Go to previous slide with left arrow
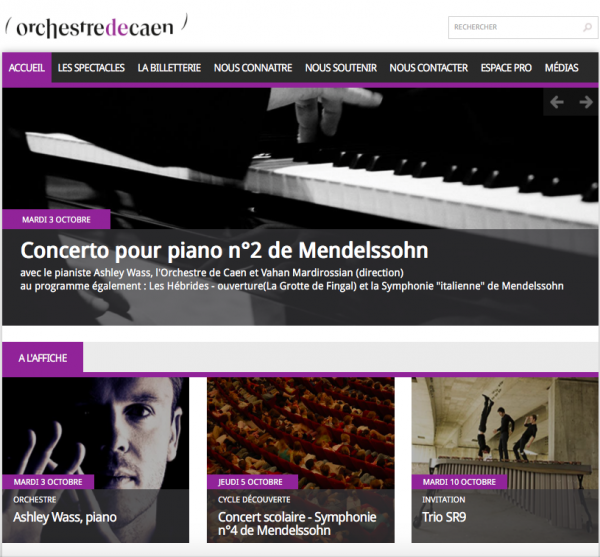The image size is (600, 557). coord(556,102)
